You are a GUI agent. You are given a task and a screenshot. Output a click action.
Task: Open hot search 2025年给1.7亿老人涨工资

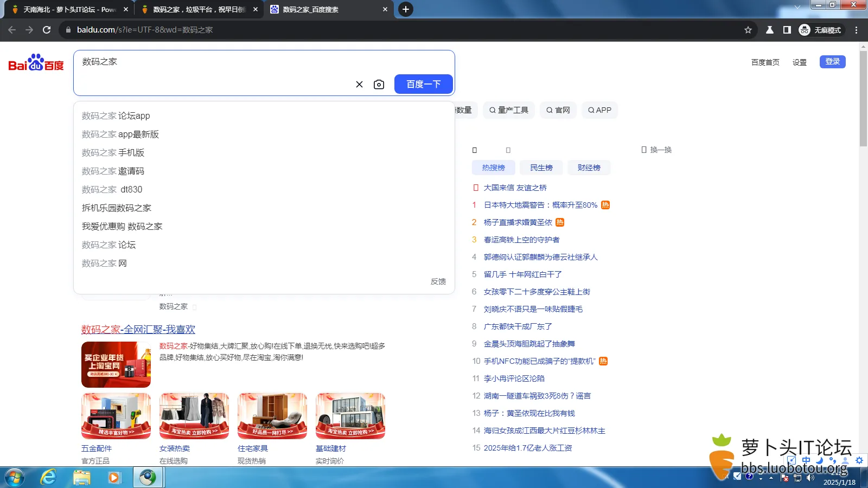528,448
